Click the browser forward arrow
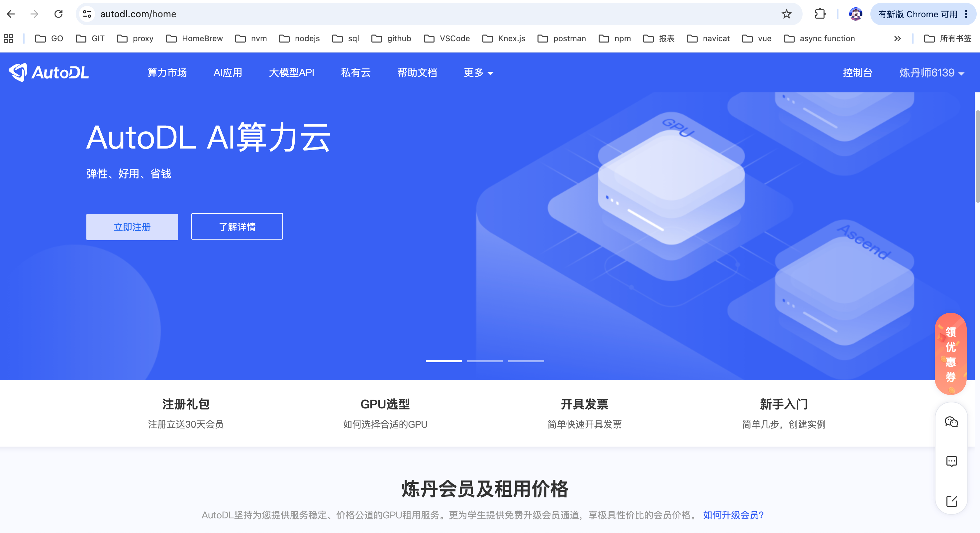980x533 pixels. tap(35, 14)
